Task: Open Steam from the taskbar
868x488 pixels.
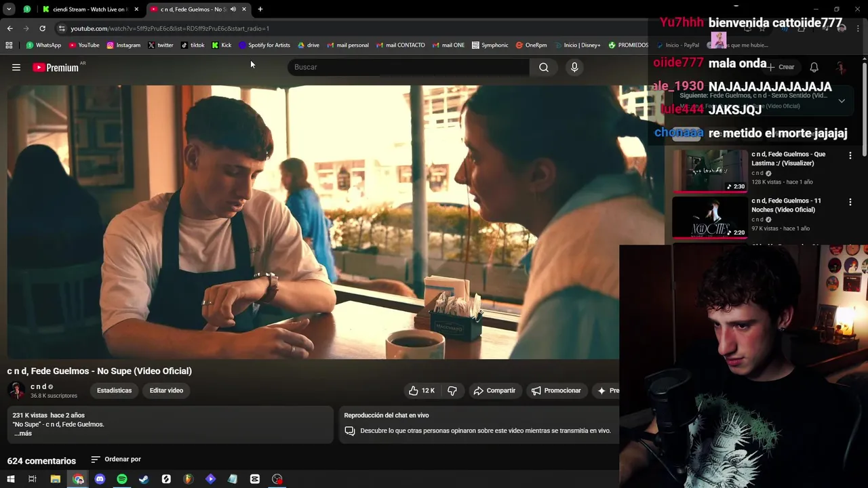Action: click(x=144, y=479)
